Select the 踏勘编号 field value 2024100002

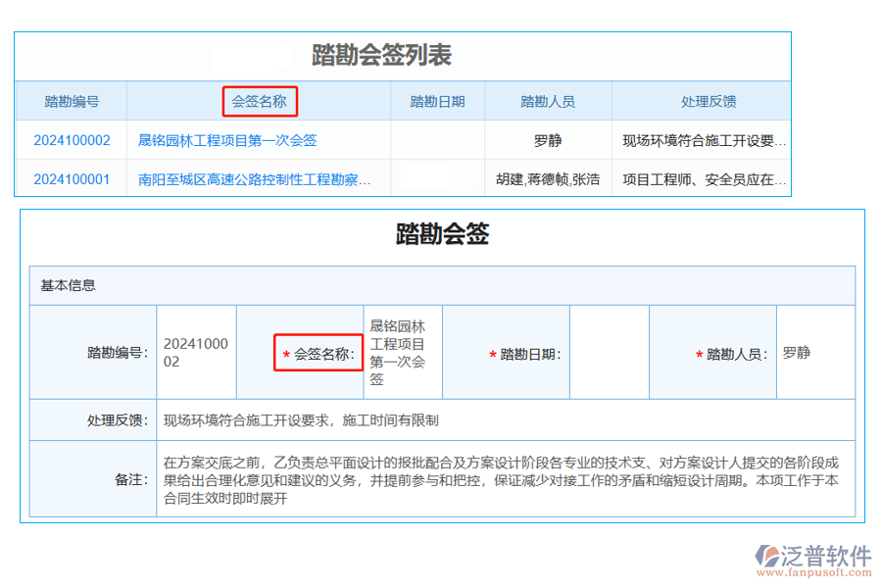pos(196,353)
